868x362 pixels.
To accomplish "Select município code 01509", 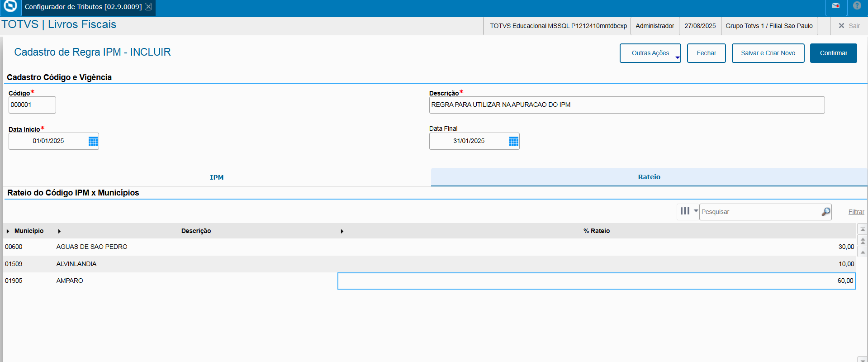I will [x=14, y=264].
